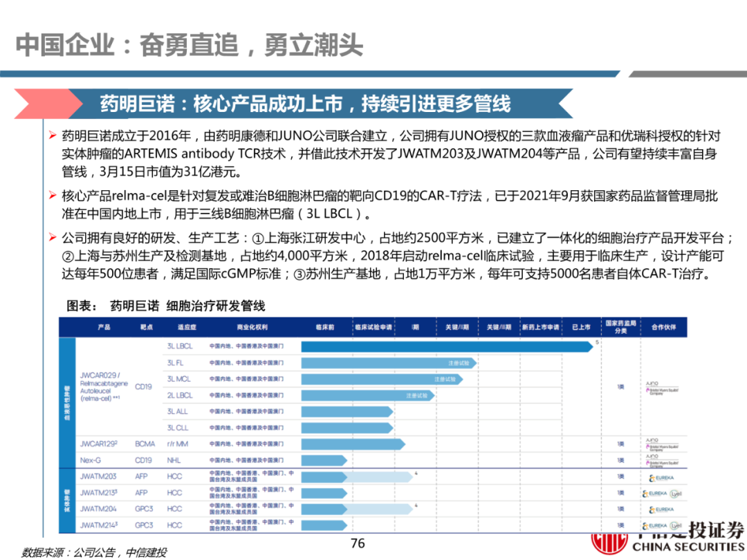Image resolution: width=747 pixels, height=560 pixels.
Task: Click the 已上市 column header
Action: click(x=581, y=327)
